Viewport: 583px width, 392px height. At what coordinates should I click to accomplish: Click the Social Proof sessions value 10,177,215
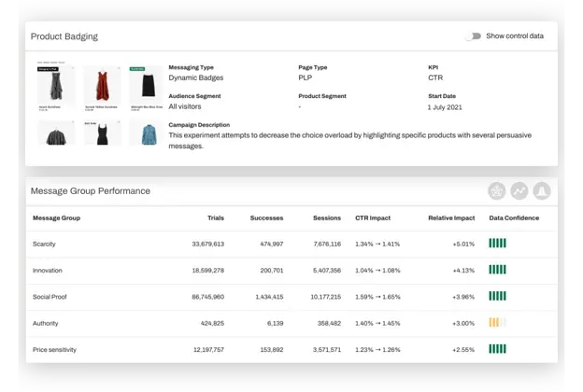point(326,297)
